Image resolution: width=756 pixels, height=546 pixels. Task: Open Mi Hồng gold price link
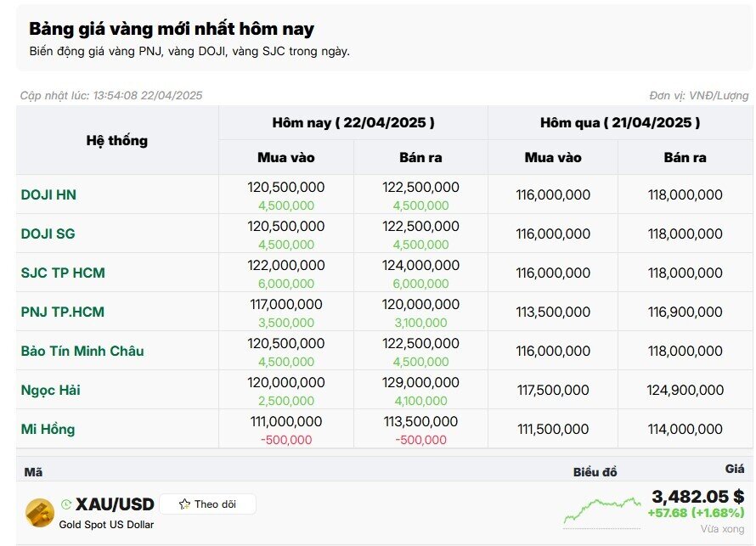tap(48, 429)
